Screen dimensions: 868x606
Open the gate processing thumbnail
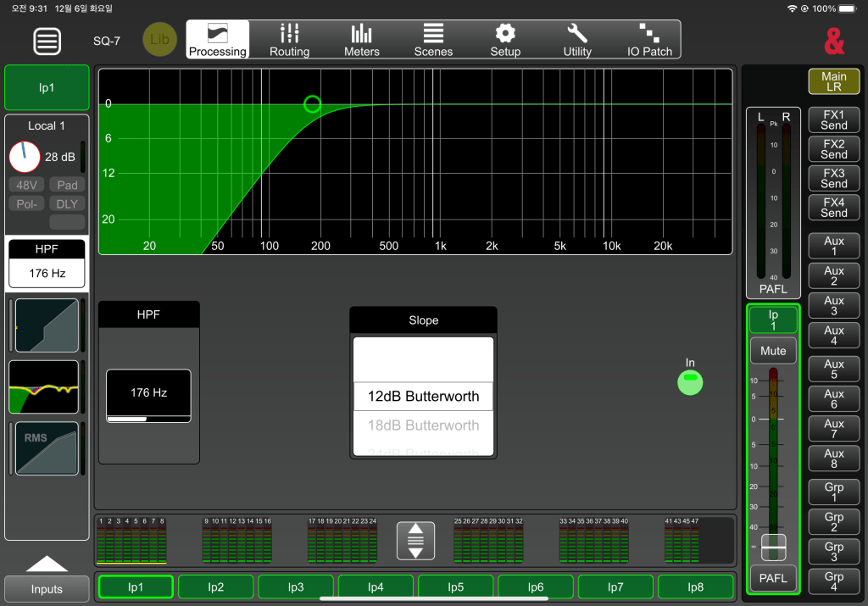point(47,325)
